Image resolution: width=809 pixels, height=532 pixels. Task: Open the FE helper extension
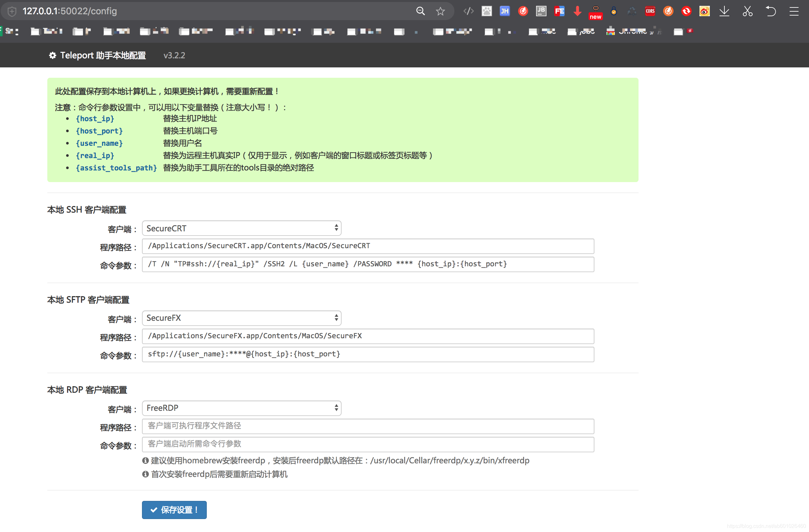tap(559, 11)
